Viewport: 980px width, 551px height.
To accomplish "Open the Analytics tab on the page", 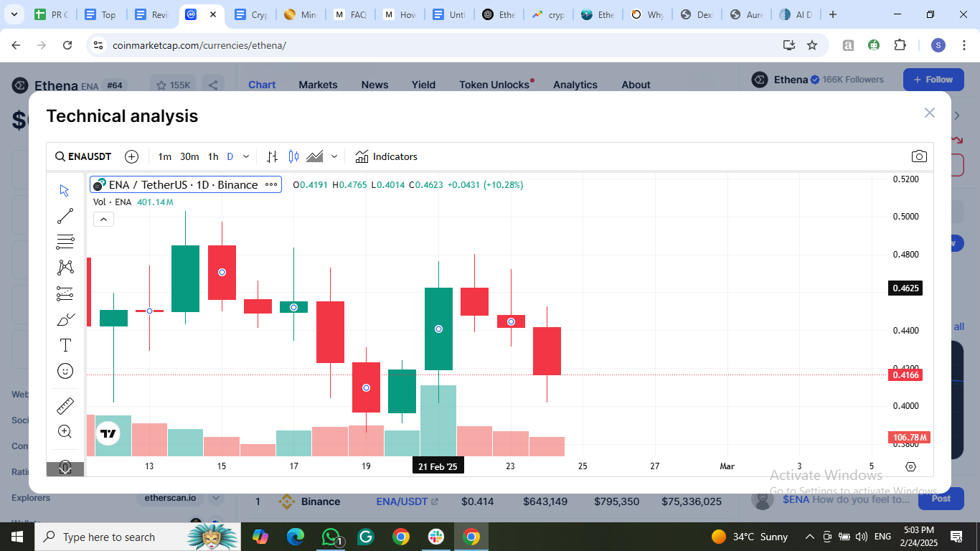I will pyautogui.click(x=575, y=85).
